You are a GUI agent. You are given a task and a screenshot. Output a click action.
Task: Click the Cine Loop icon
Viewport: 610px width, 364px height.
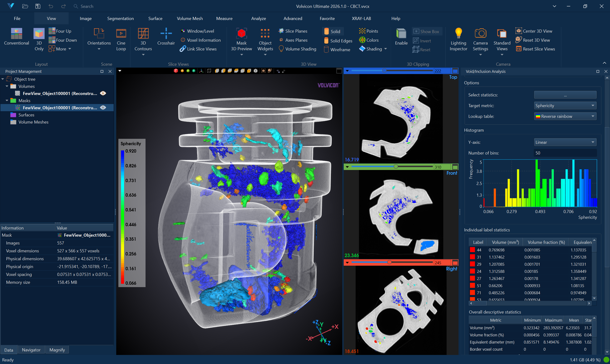(x=121, y=33)
